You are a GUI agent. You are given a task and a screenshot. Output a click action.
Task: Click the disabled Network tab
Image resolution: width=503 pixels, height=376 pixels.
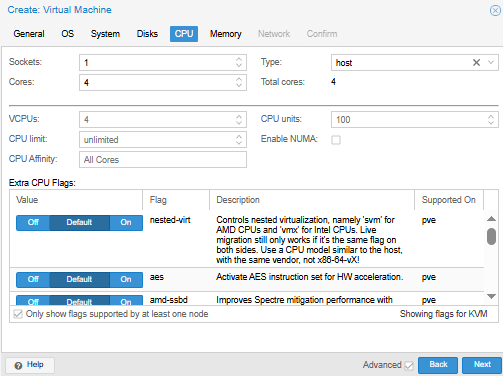tap(274, 34)
